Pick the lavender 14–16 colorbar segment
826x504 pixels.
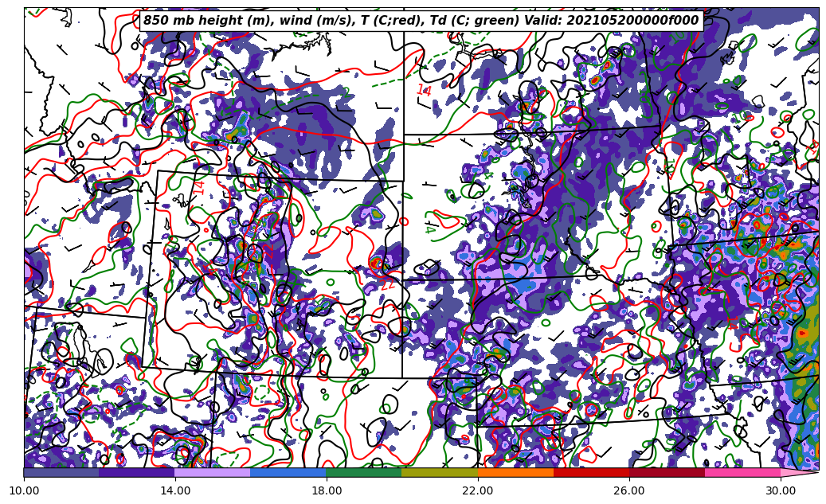(x=213, y=472)
